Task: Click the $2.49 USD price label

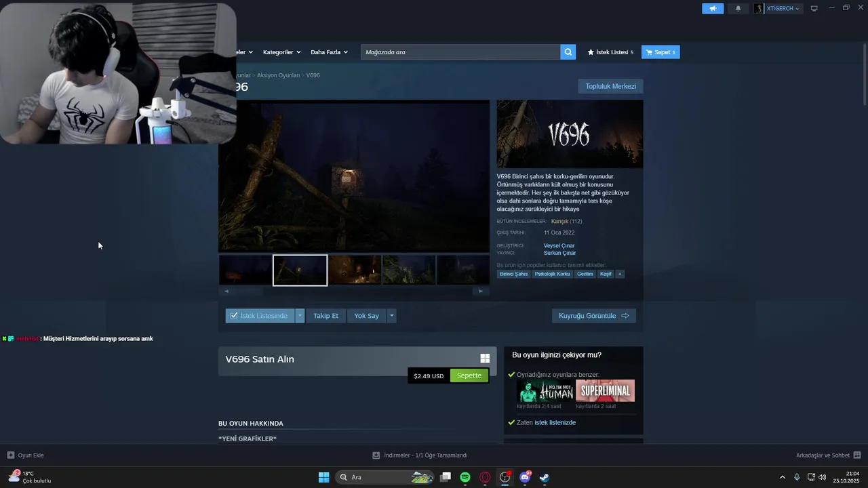Action: tap(429, 375)
